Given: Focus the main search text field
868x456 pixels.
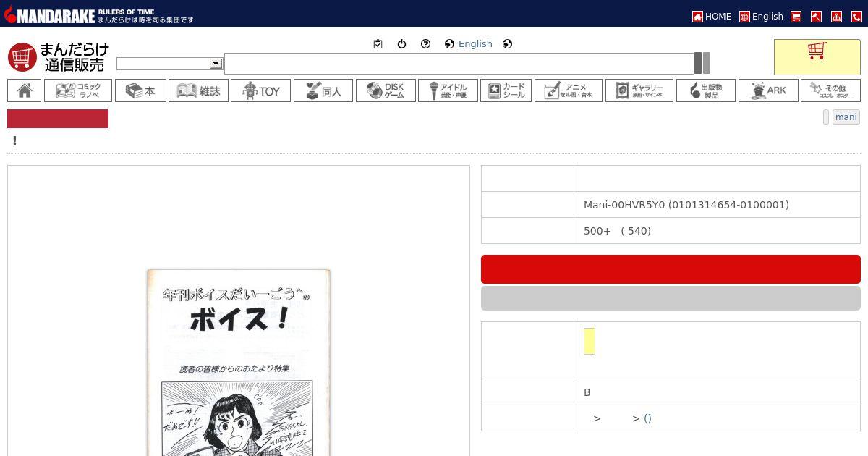Looking at the screenshot, I should click(x=459, y=64).
